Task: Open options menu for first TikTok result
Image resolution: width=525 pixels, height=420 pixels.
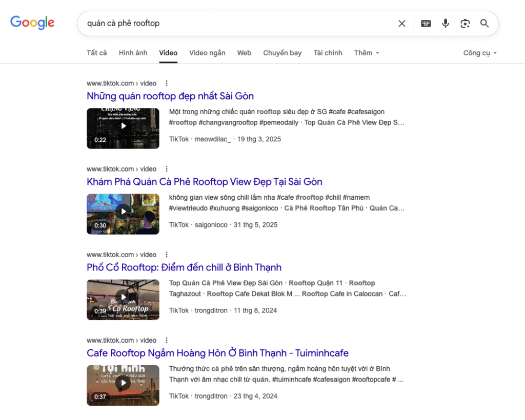Action: (x=167, y=83)
